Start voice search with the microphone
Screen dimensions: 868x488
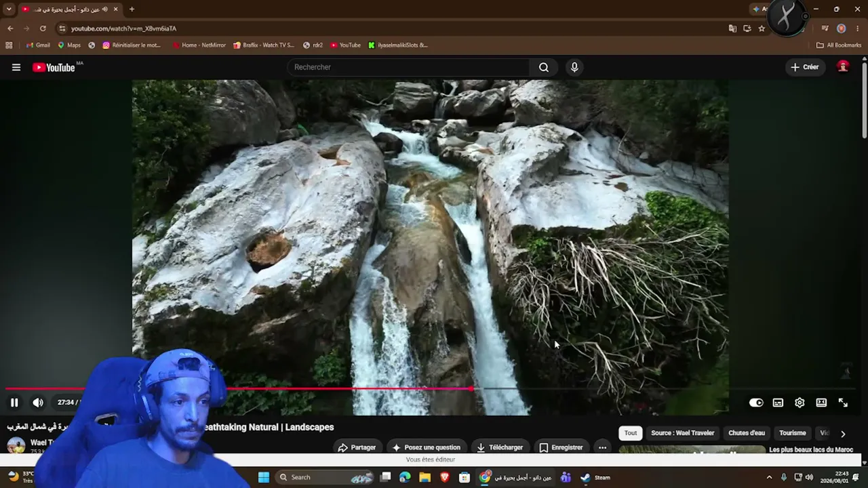(x=574, y=67)
